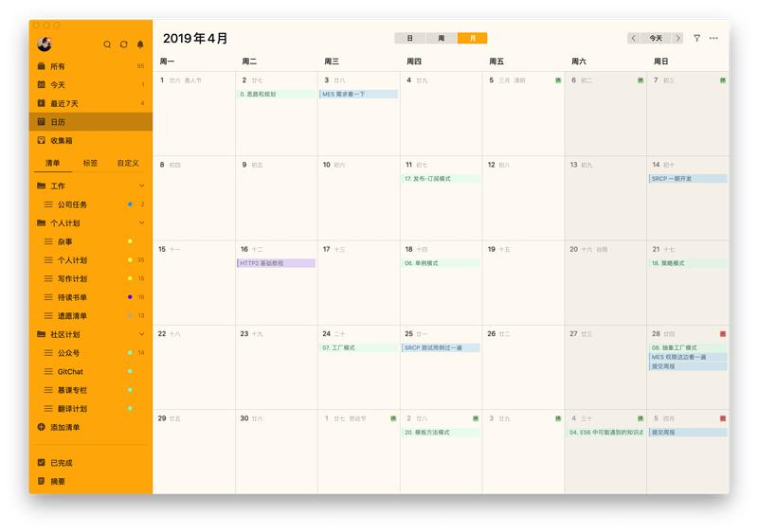This screenshot has width=758, height=532.
Task: Open event SRCP 一期开发 on April 14
Action: tap(688, 179)
